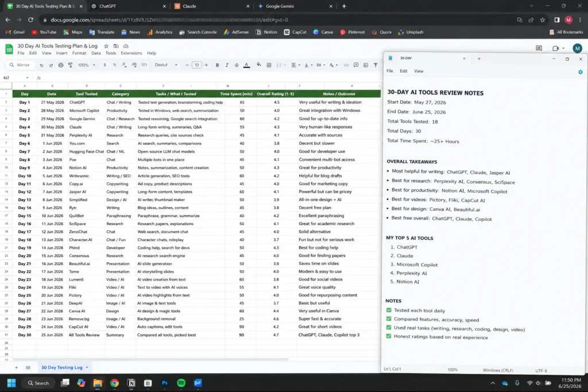Screen dimensions: 588x392
Task: Increase font size with plus button
Action: coord(206,65)
